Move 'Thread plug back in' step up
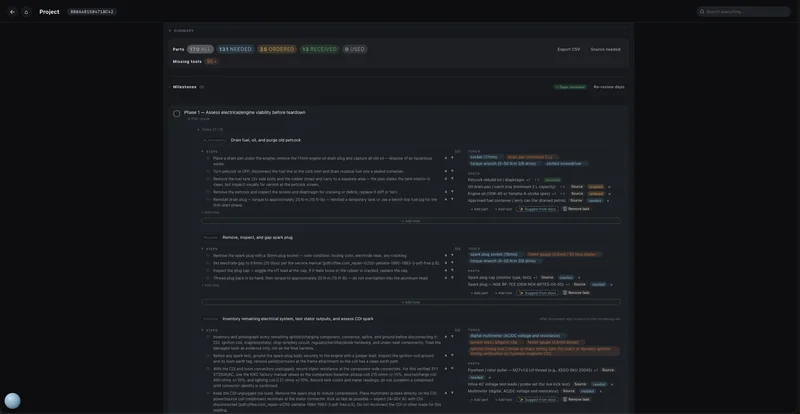This screenshot has height=414, width=800. point(445,278)
